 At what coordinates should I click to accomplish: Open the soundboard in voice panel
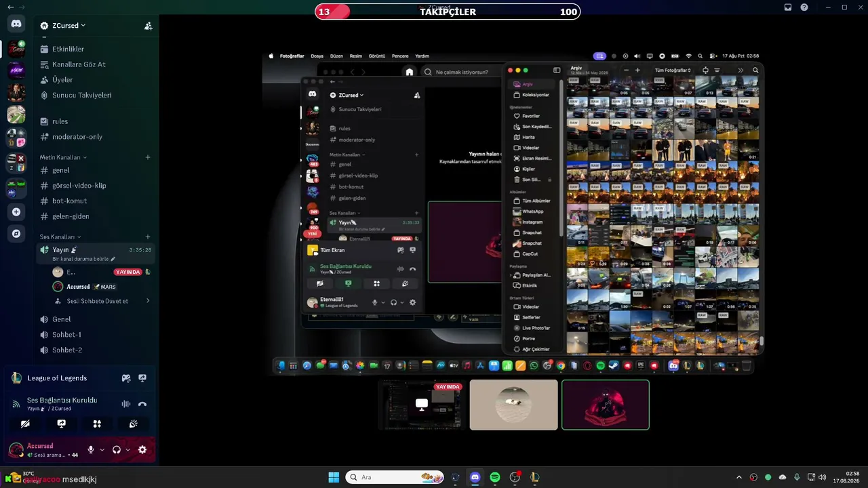pyautogui.click(x=134, y=424)
